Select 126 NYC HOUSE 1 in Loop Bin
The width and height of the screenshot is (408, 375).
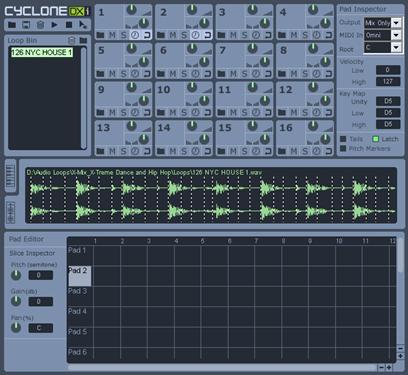[42, 52]
